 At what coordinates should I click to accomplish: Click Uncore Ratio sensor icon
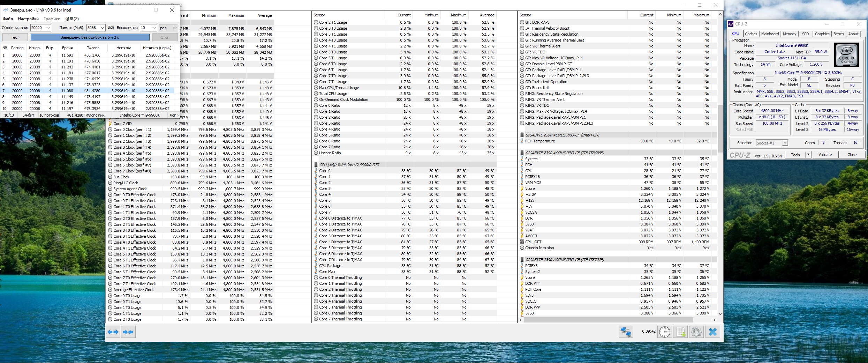(x=316, y=153)
